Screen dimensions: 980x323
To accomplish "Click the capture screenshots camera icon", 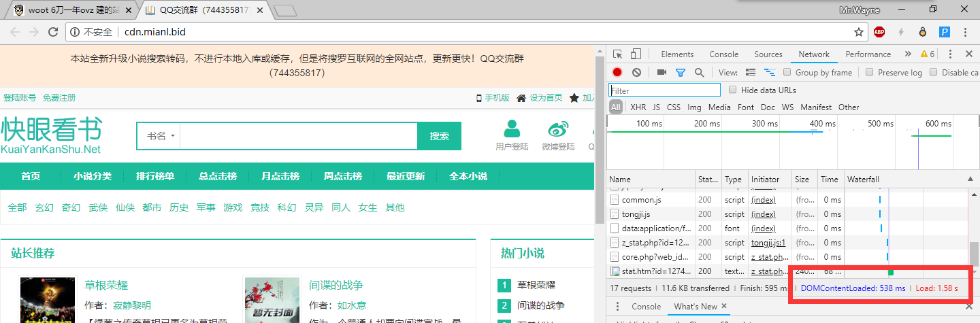I will tap(661, 72).
